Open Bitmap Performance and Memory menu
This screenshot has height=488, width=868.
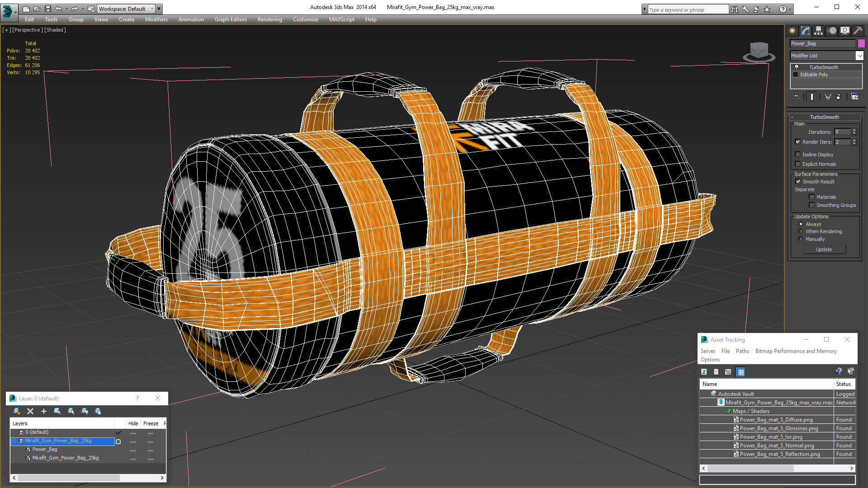point(796,351)
